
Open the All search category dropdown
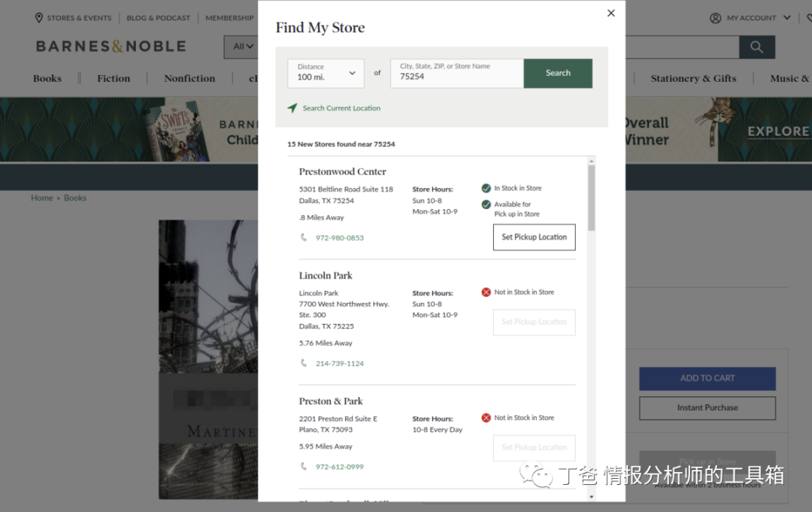[242, 47]
